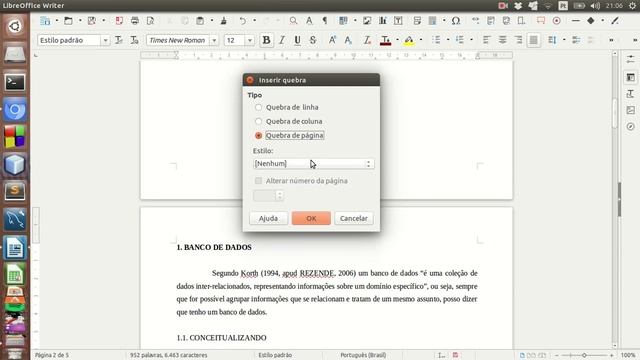This screenshot has height=360, width=640.
Task: Select Quebra de linha radio button
Action: point(258,107)
